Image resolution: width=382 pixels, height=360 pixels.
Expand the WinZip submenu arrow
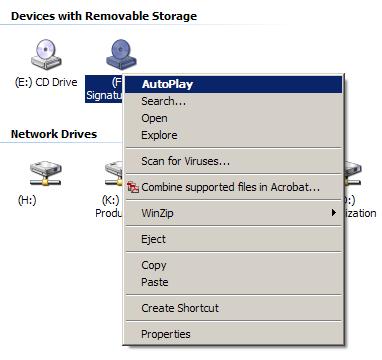tap(333, 213)
